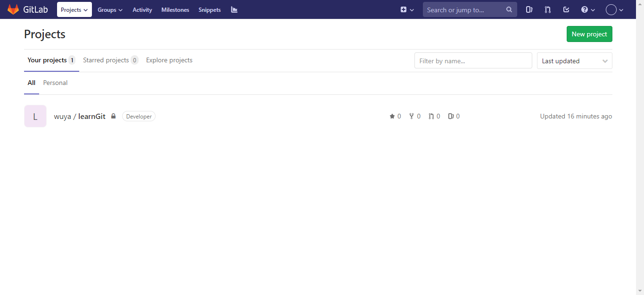Open the Projects dropdown menu
This screenshot has width=644, height=295.
click(x=74, y=9)
